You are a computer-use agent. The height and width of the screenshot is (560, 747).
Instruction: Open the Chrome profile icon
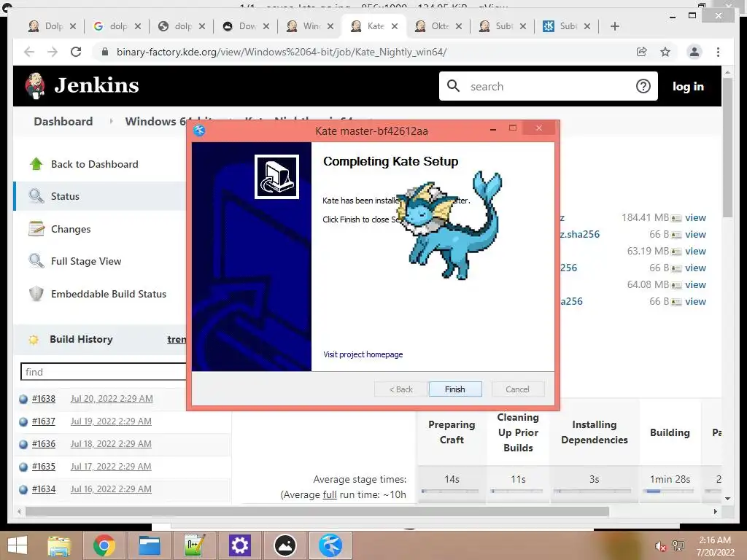(x=694, y=52)
